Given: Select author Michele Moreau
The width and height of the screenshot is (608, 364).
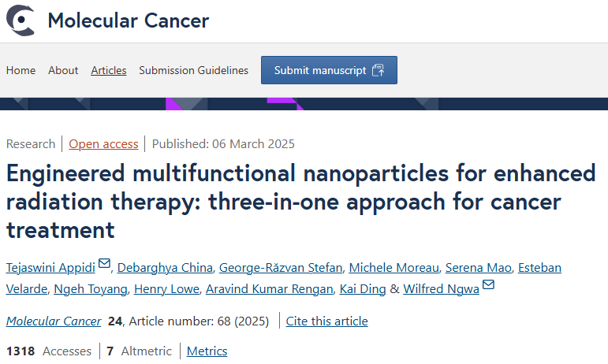Looking at the screenshot, I should coord(394,268).
